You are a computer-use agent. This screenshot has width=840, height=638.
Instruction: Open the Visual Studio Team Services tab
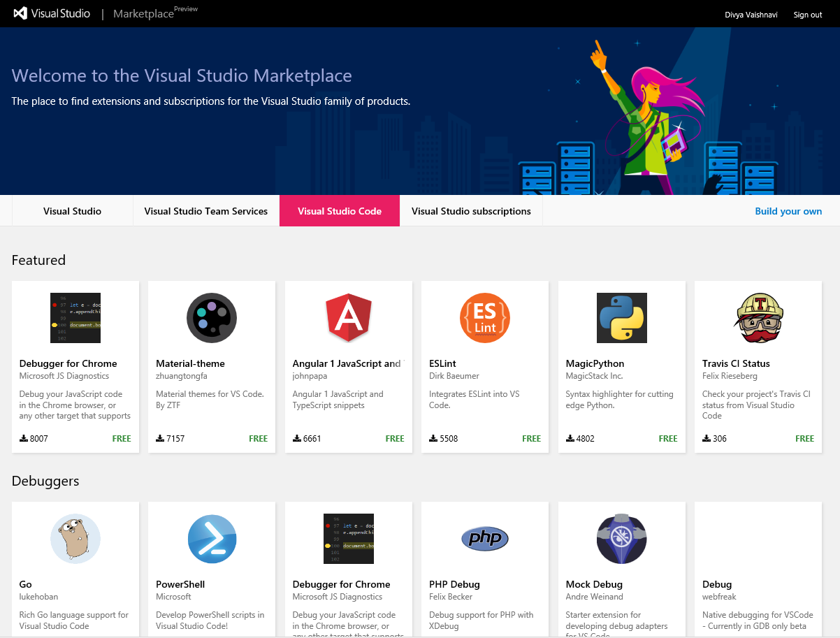(x=206, y=211)
